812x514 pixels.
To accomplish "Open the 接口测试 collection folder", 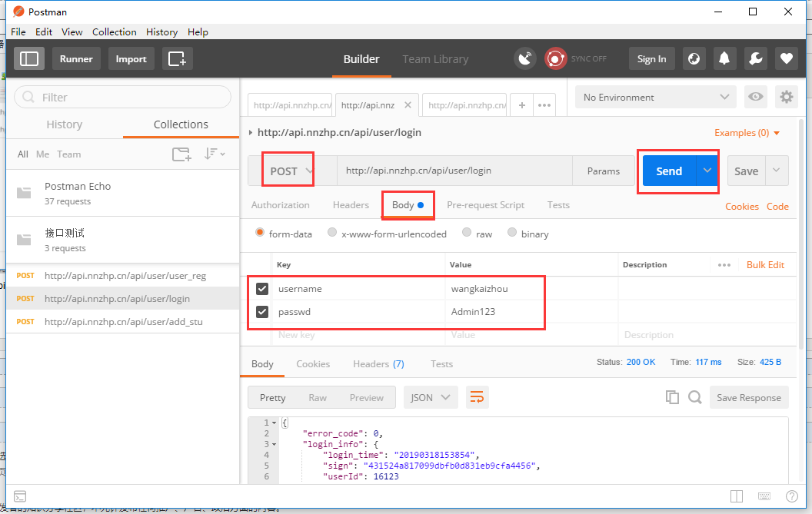I will (123, 240).
